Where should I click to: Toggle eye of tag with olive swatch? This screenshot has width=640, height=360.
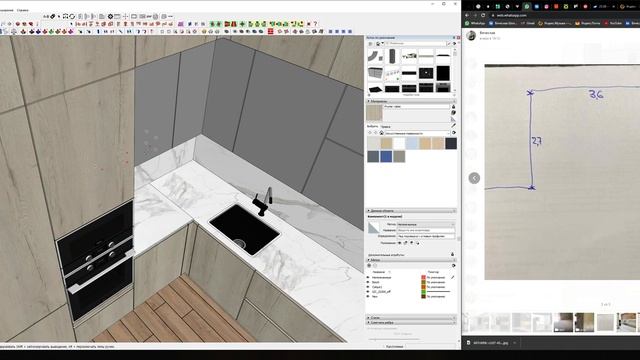368,282
